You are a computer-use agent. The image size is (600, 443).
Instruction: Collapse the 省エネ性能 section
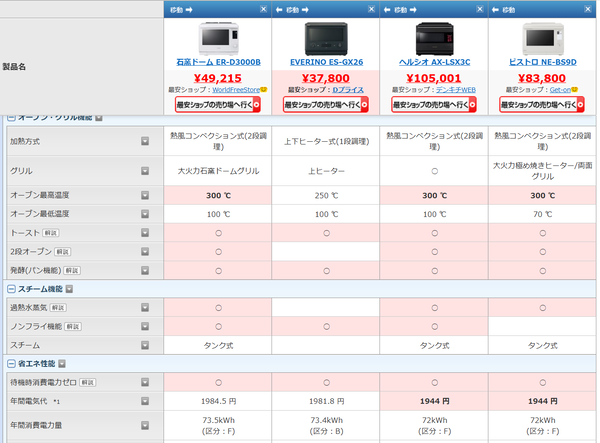[11, 364]
